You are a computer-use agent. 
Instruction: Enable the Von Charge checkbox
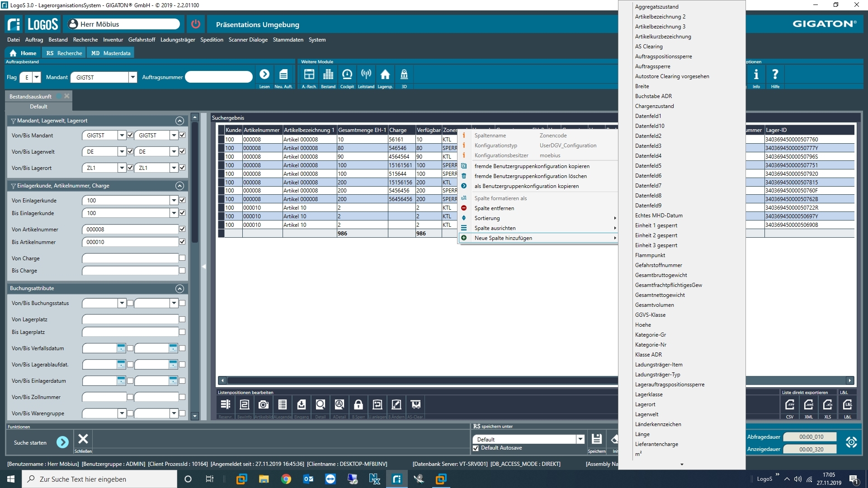182,258
